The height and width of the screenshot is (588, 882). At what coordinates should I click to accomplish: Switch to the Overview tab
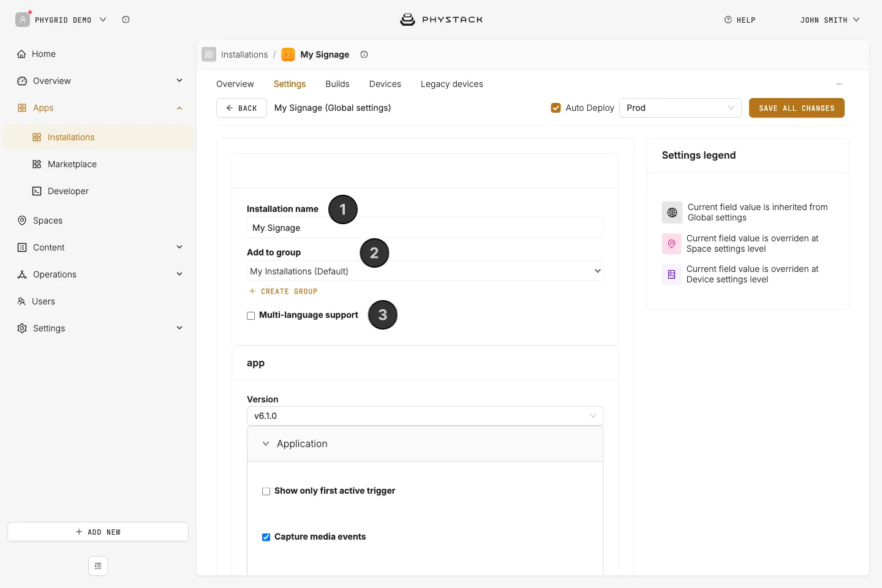pyautogui.click(x=235, y=84)
